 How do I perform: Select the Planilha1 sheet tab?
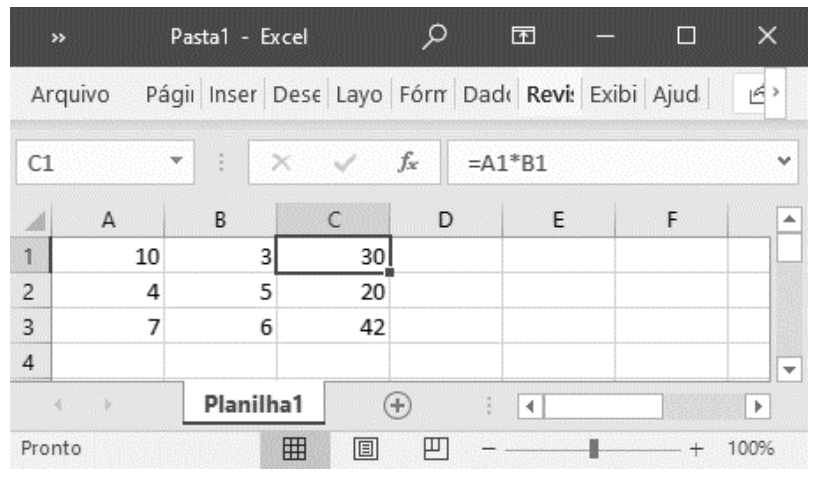coord(254,404)
